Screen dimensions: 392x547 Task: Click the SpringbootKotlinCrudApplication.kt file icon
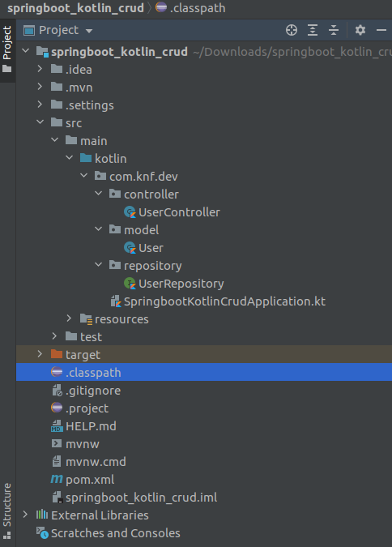point(116,301)
